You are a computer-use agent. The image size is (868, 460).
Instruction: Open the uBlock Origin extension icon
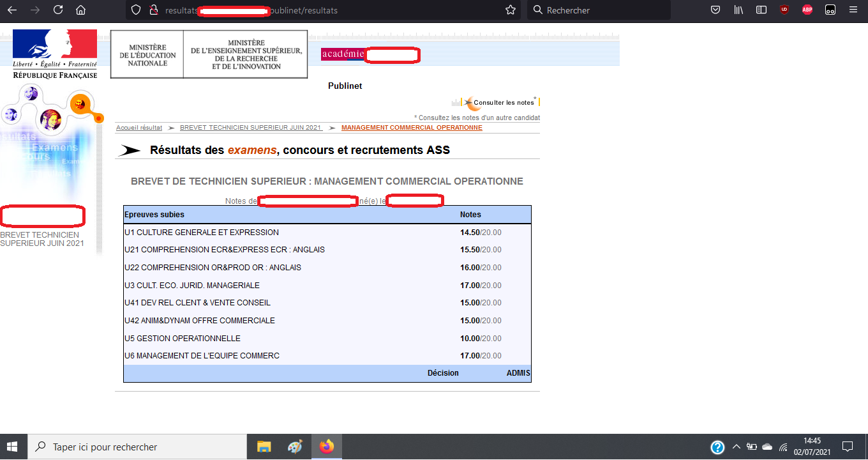point(784,10)
